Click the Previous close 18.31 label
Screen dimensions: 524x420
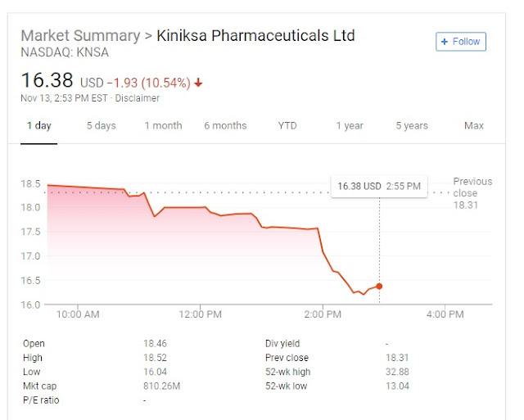[x=472, y=193]
